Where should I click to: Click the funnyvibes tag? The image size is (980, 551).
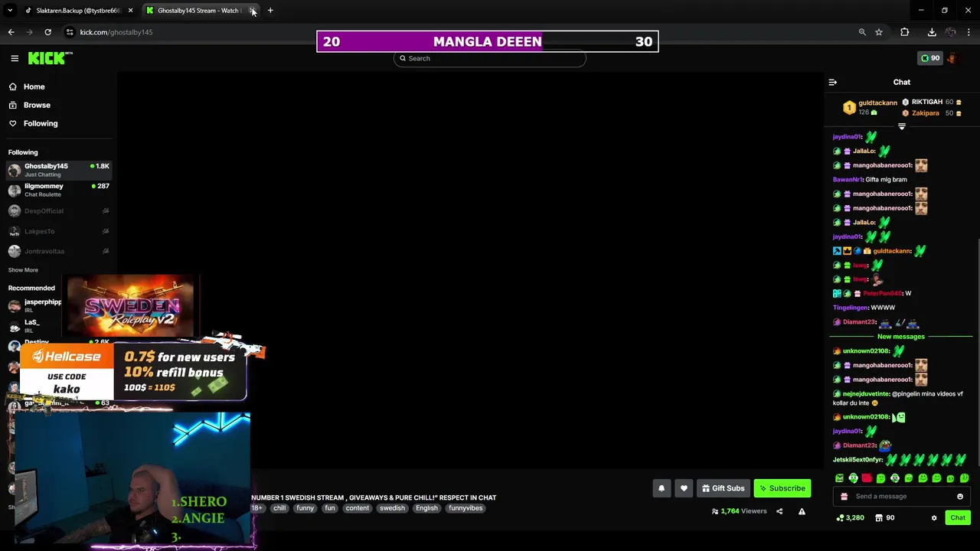[465, 508]
